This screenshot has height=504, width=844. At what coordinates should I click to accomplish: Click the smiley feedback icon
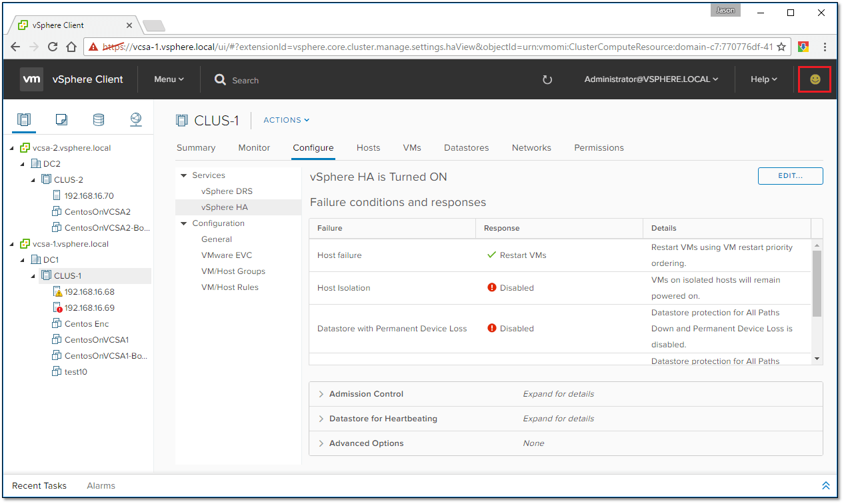point(815,79)
